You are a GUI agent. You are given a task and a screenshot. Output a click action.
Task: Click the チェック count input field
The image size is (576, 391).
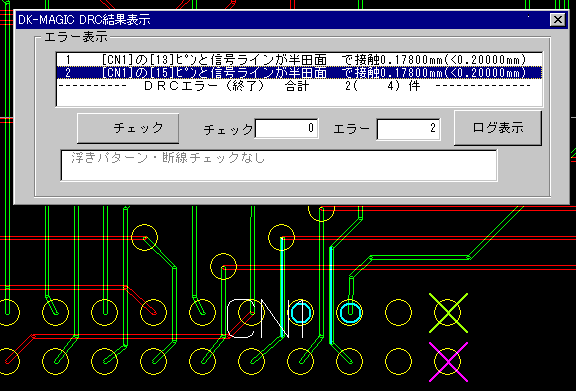[287, 128]
